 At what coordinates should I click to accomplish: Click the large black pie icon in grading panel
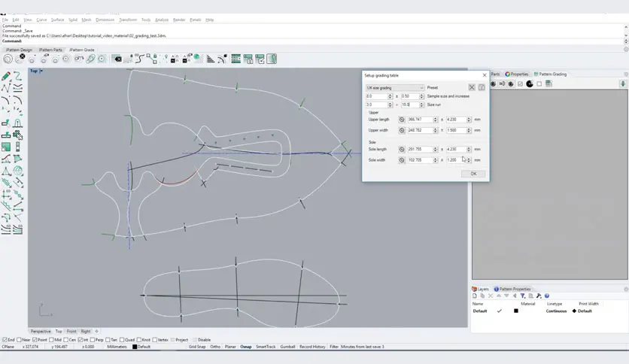pyautogui.click(x=530, y=83)
